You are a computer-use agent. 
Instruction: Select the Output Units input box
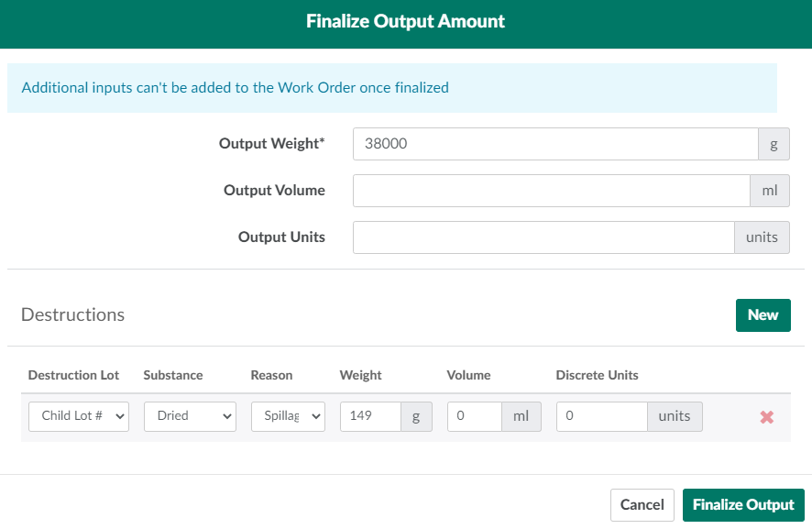[x=543, y=237]
